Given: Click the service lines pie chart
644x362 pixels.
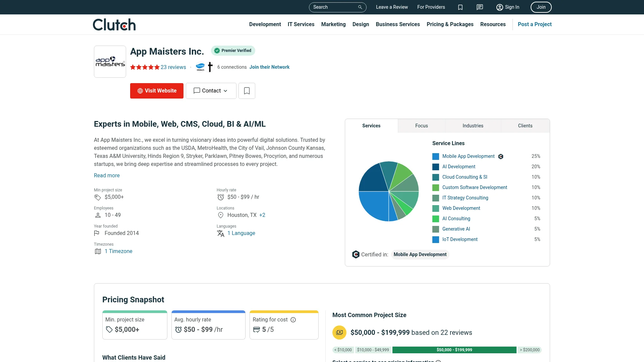Looking at the screenshot, I should tap(389, 191).
